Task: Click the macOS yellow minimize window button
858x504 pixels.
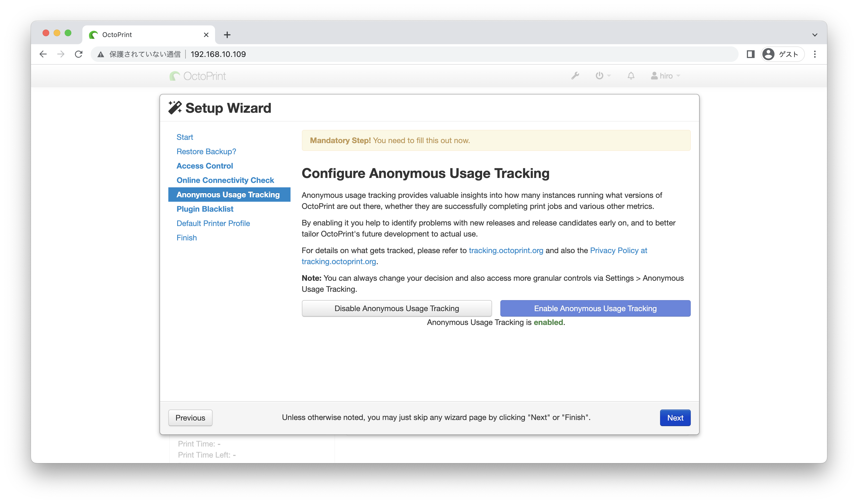Action: tap(57, 33)
